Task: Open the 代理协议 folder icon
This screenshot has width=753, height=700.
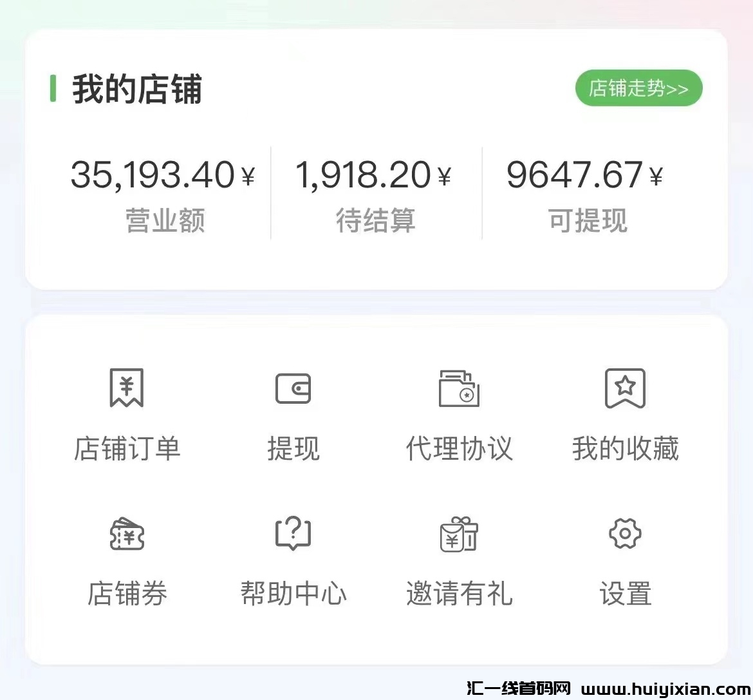Action: coord(459,388)
